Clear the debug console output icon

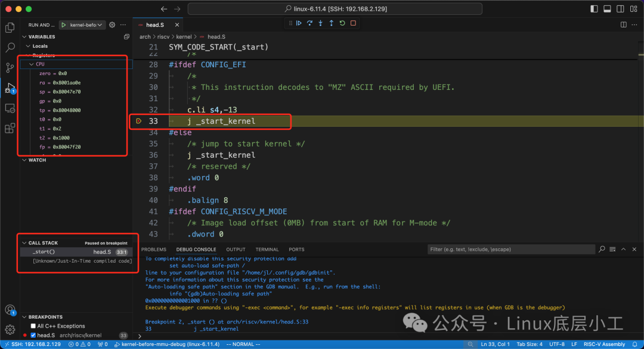tap(612, 250)
